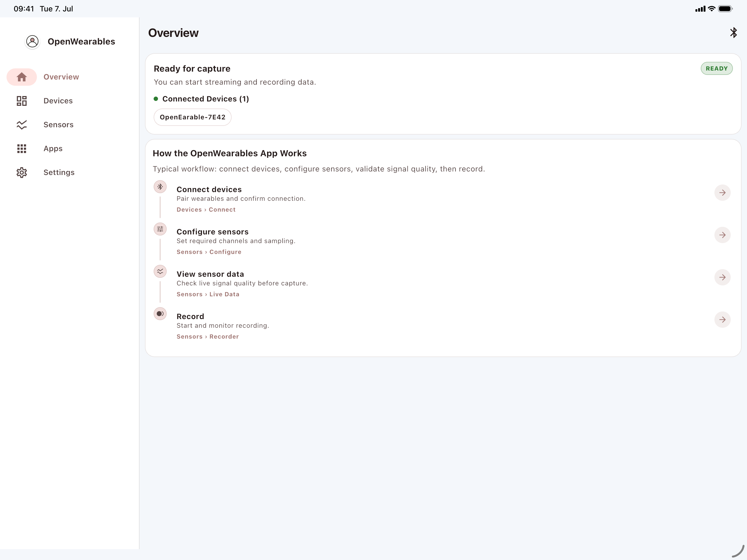
Task: Click the record step icon for Record
Action: (160, 314)
